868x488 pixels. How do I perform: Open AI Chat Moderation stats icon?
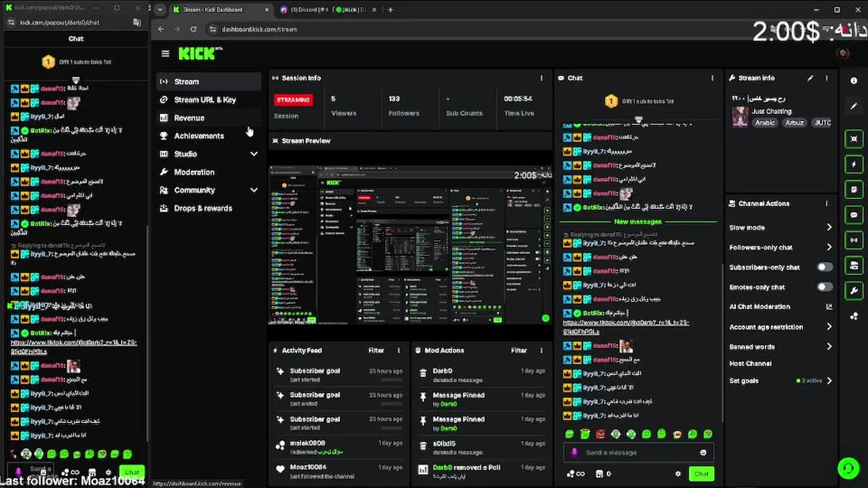click(x=829, y=307)
